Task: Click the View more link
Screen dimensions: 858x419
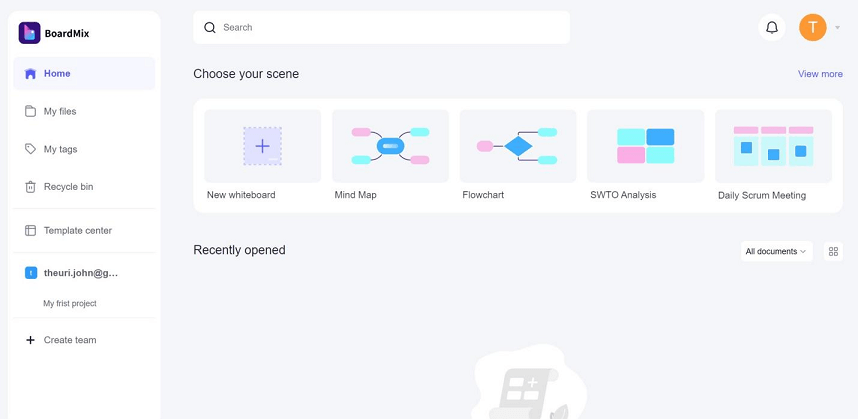Action: pos(820,74)
